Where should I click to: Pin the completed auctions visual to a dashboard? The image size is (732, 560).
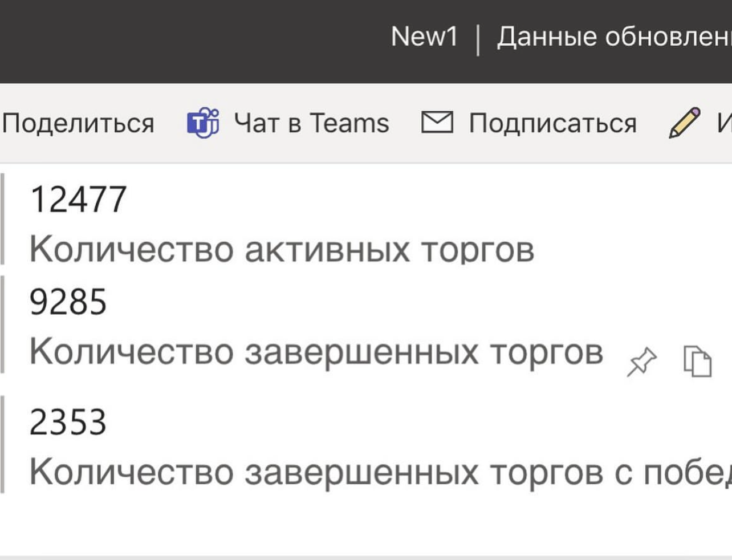pos(641,361)
